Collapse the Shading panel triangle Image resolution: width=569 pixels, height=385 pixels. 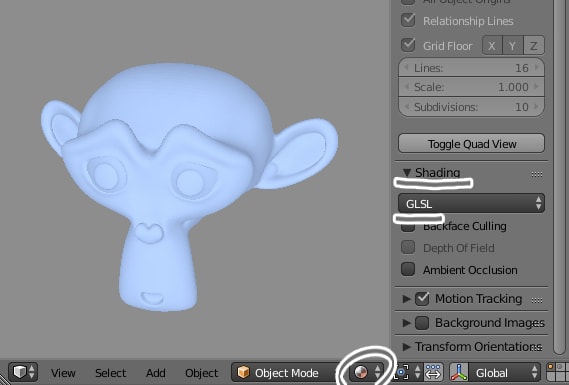click(x=407, y=172)
